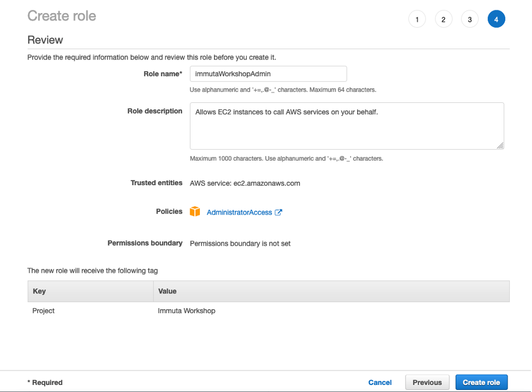Viewport: 532px width, 392px height.
Task: Click the Previous button
Action: click(x=427, y=383)
